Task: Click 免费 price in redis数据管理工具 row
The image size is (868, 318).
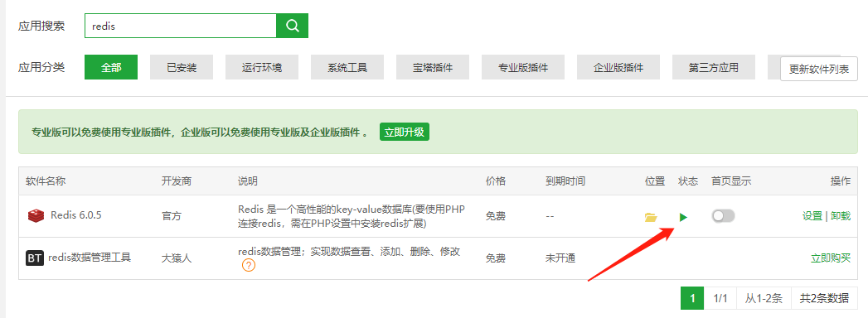Action: click(x=496, y=258)
